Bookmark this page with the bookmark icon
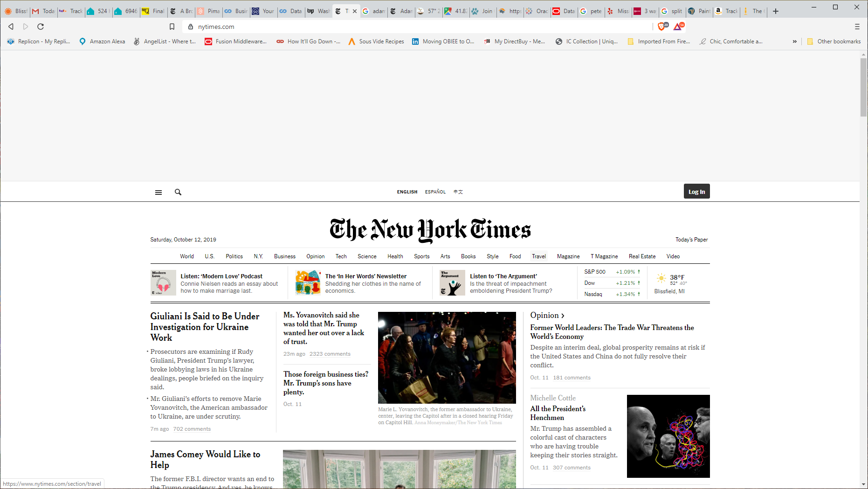 pyautogui.click(x=172, y=27)
